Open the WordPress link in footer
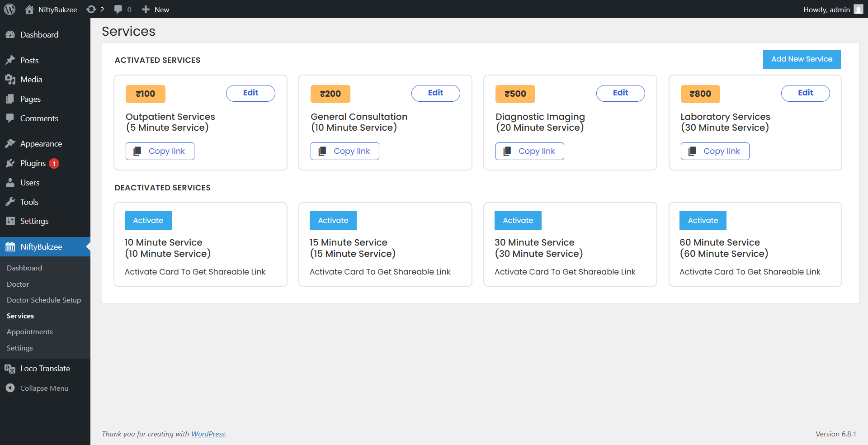 click(x=208, y=434)
